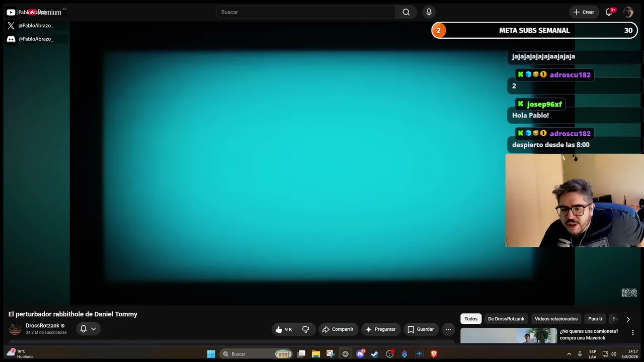Click the META SUBS SEMANAL bar
The height and width of the screenshot is (362, 644).
tap(534, 30)
